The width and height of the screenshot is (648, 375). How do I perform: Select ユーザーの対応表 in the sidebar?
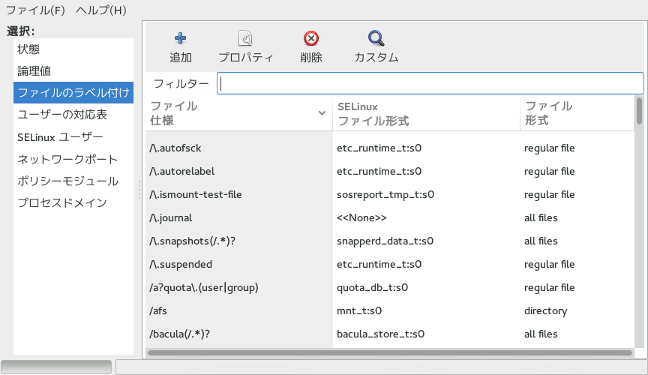(x=73, y=115)
